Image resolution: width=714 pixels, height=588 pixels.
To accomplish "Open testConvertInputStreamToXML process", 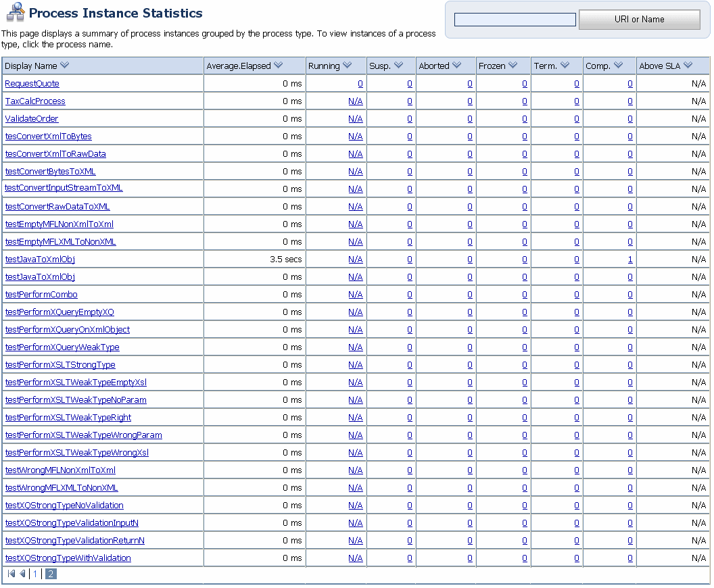I will click(x=64, y=188).
